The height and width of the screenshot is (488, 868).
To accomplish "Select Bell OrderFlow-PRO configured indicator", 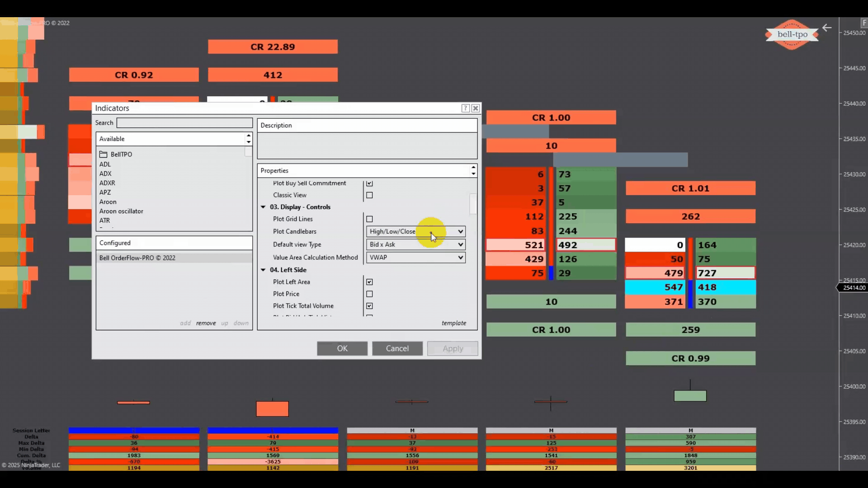I will click(x=137, y=258).
